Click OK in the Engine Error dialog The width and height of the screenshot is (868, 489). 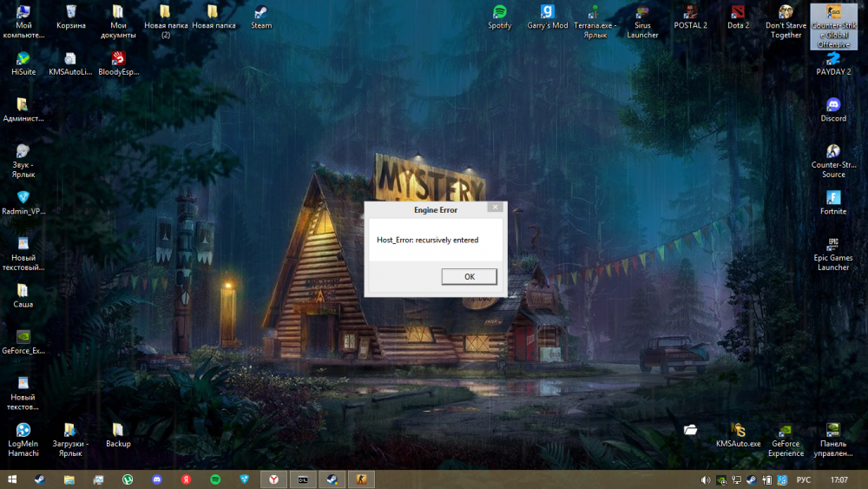469,276
